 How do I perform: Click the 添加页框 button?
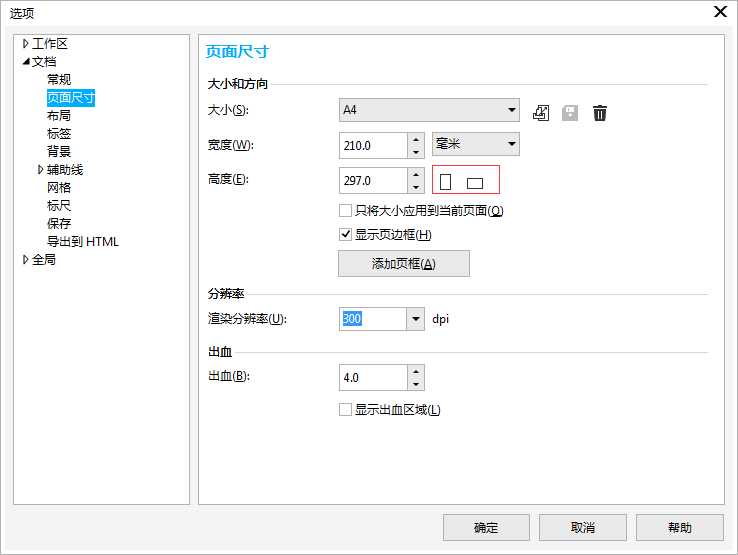[x=404, y=264]
